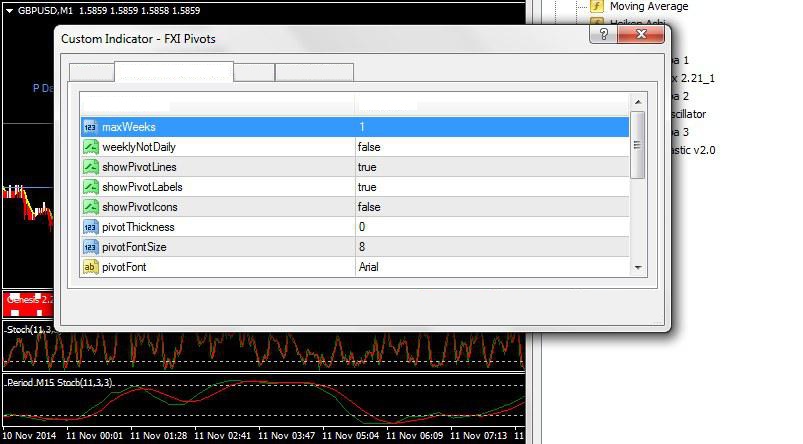Open the dialog help question mark button
Viewport: 803px width, 444px height.
[603, 34]
